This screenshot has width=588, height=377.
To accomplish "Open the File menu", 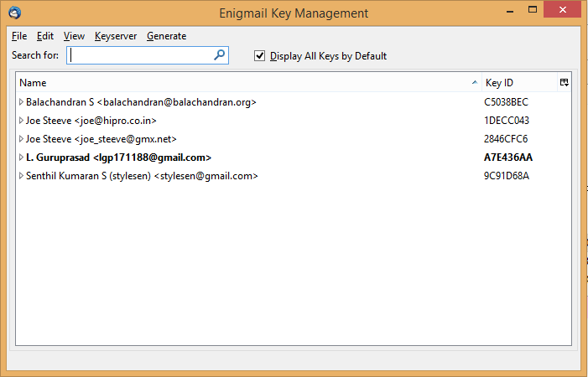I will (19, 36).
